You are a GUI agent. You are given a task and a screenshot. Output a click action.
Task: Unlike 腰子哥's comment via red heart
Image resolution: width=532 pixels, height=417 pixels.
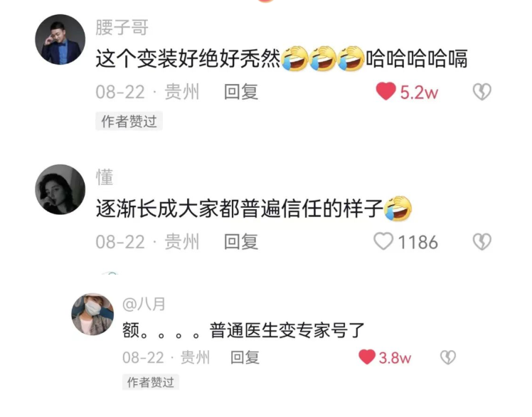[385, 91]
